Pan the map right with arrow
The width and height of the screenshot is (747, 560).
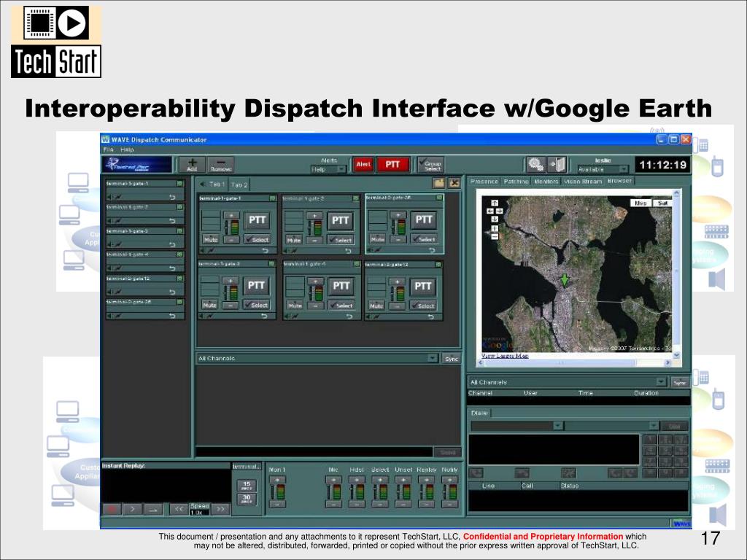[x=499, y=211]
